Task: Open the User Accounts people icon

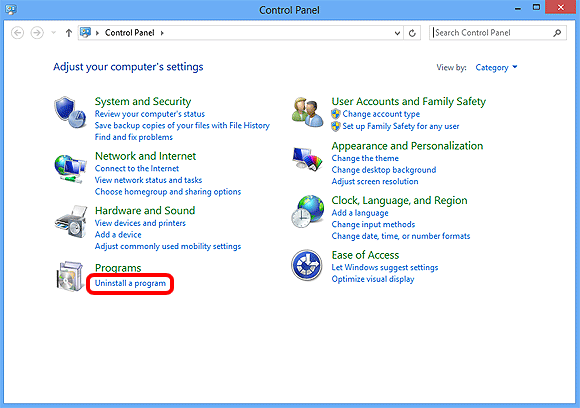Action: click(307, 113)
